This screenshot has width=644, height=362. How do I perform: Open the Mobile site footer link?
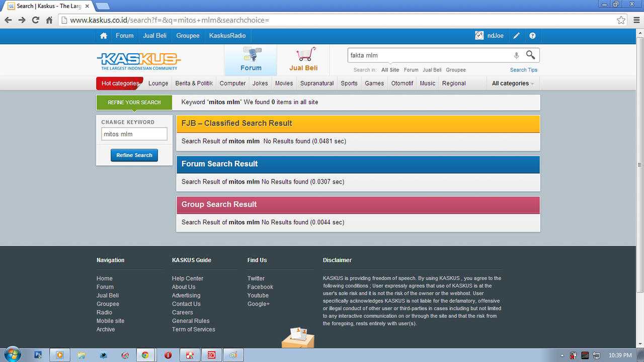pyautogui.click(x=110, y=321)
